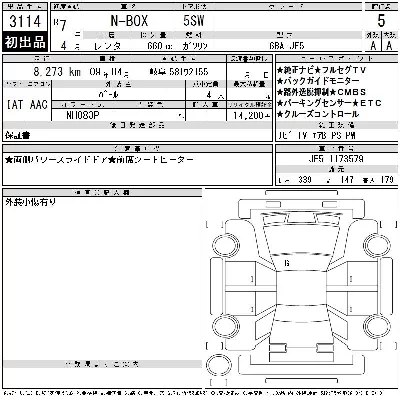400x400 pixels.
Task: Click lot number 3114
Action: pyautogui.click(x=25, y=22)
